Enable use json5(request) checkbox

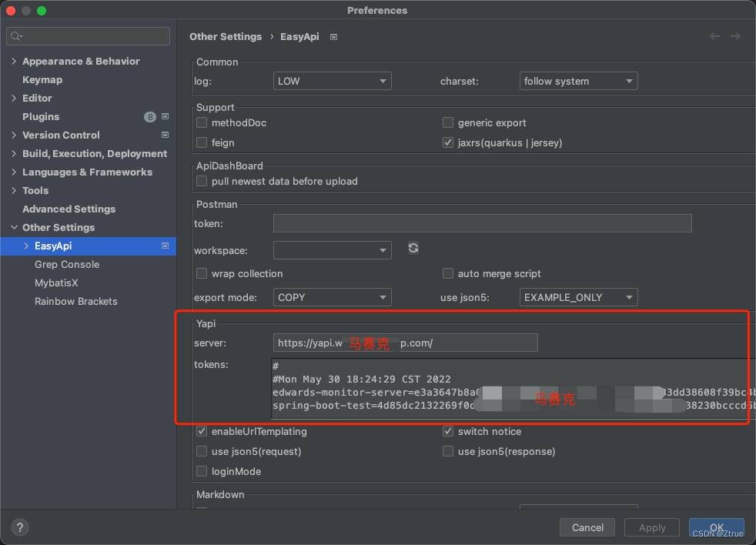(202, 451)
